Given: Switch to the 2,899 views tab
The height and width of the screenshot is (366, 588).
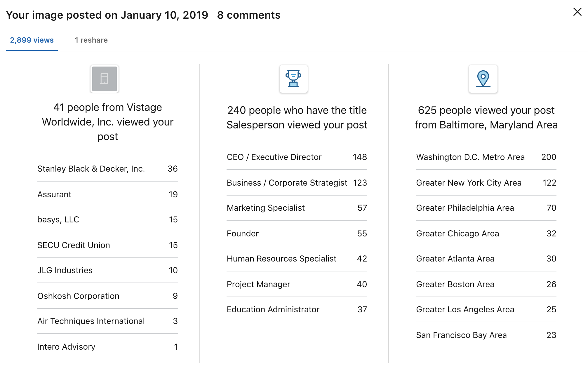Looking at the screenshot, I should (x=32, y=40).
